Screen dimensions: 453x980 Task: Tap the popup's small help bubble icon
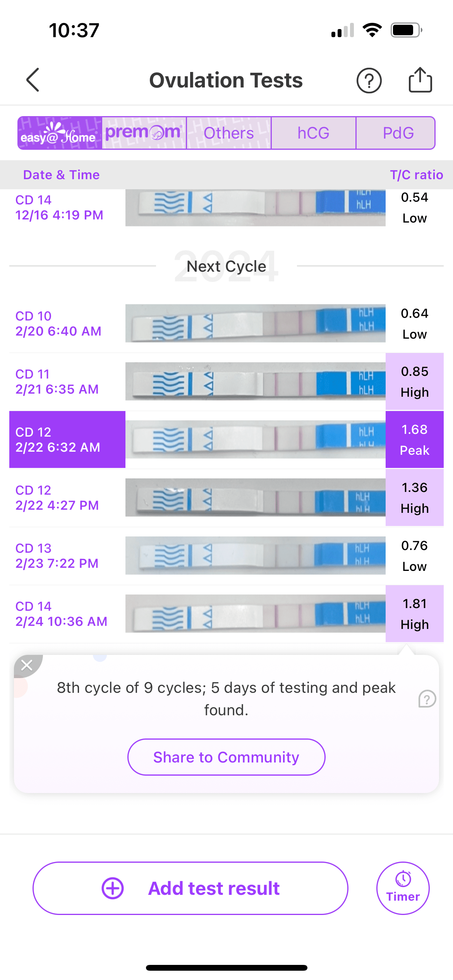coord(427,699)
